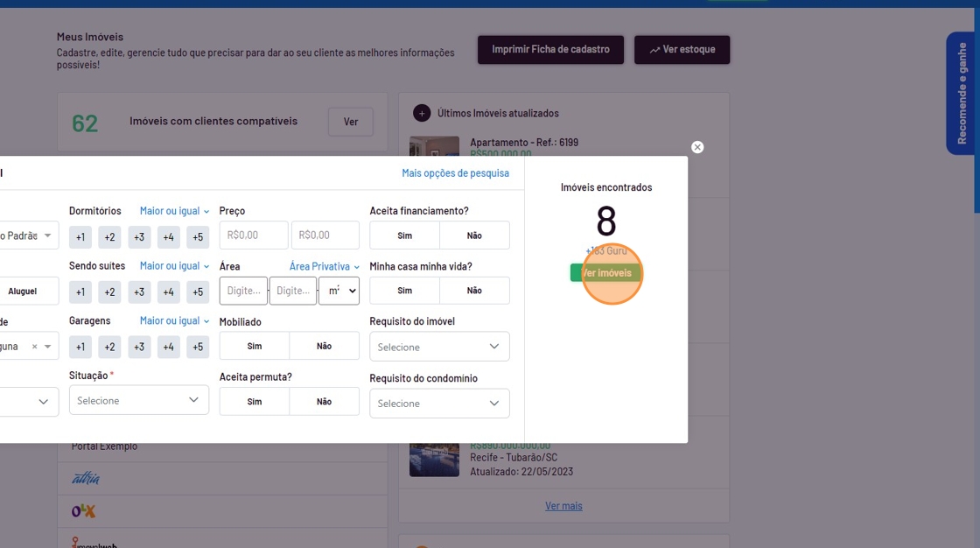The width and height of the screenshot is (980, 548).
Task: Open Requisito do imóvel dropdown
Action: click(439, 347)
